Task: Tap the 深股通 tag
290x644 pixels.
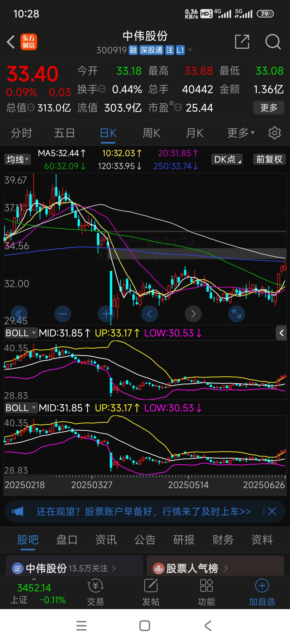Action: click(151, 50)
